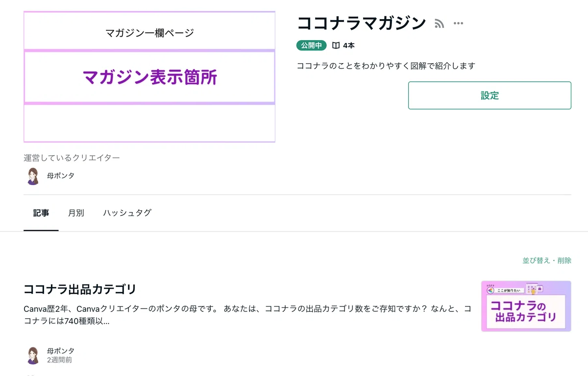
Task: Switch to the ハッシュタグ tab
Action: tap(127, 213)
